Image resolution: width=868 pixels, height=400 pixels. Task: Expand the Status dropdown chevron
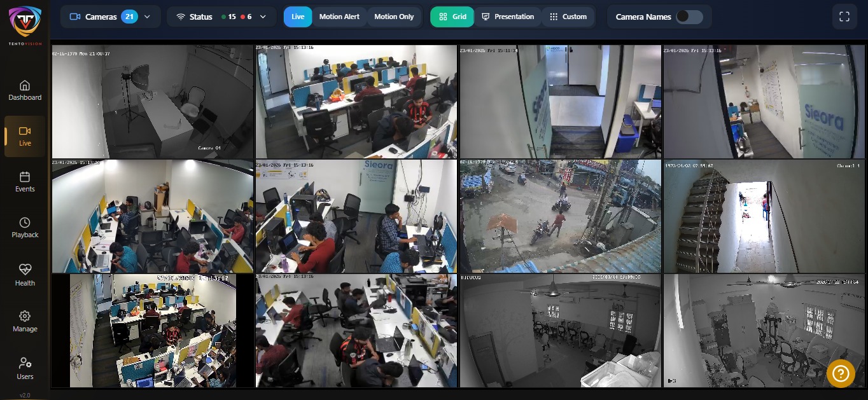click(263, 17)
